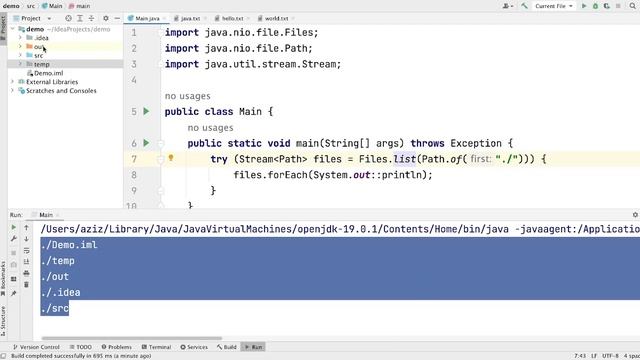Expand External Libraries node
The width and height of the screenshot is (640, 360).
click(13, 82)
